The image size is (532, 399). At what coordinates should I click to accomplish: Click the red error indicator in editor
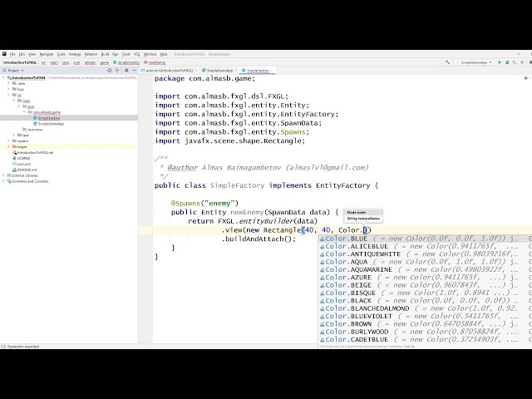coord(526,78)
